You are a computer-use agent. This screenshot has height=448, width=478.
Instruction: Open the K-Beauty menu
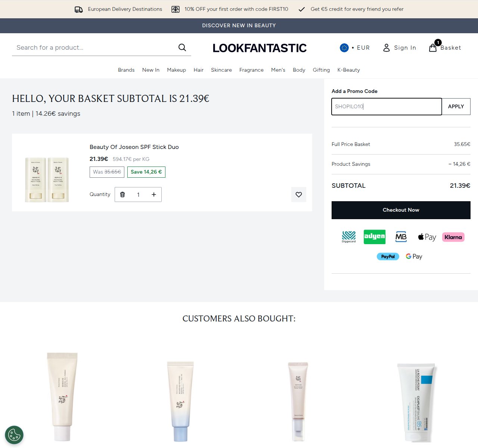349,70
